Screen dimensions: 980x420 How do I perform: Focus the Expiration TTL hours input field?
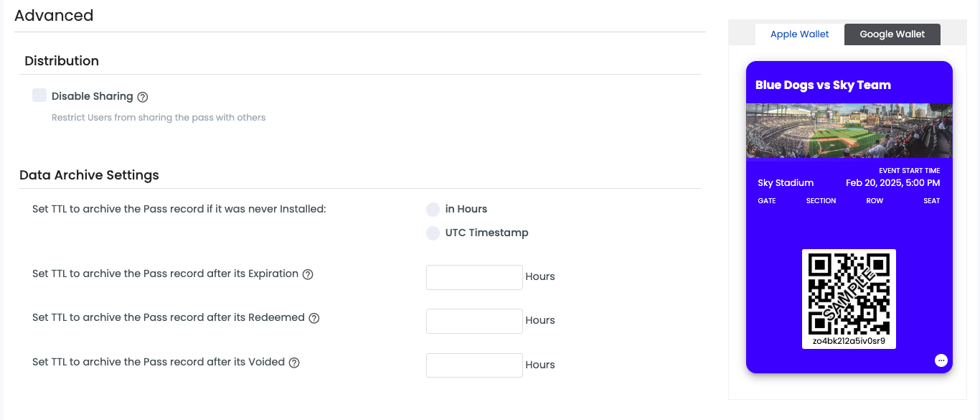(474, 277)
